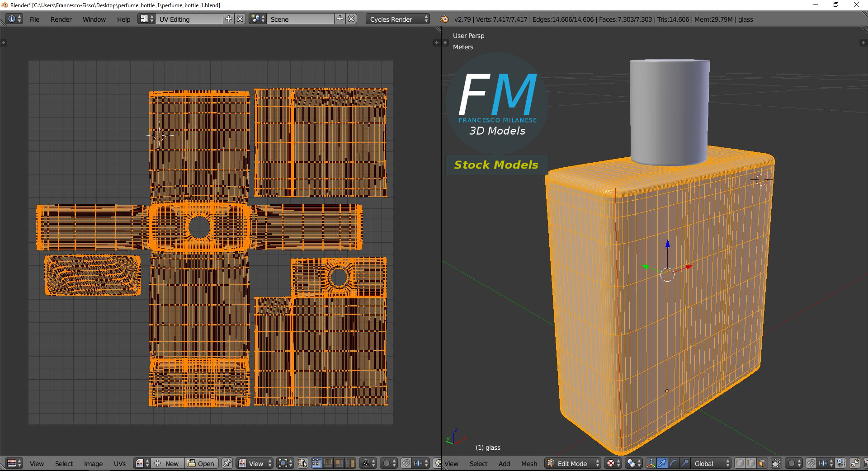Open the Render menu
This screenshot has height=471, width=868.
[61, 19]
